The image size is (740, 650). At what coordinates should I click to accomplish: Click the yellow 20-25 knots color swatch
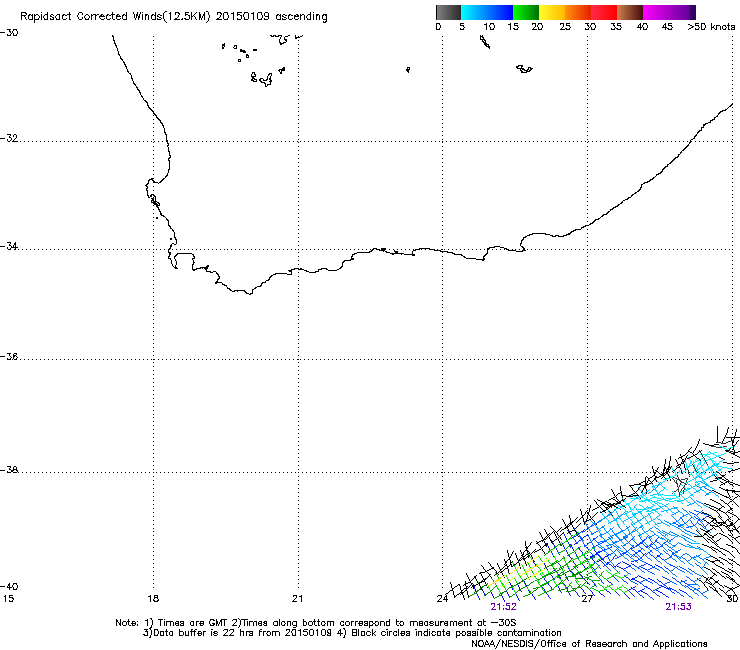click(x=552, y=12)
